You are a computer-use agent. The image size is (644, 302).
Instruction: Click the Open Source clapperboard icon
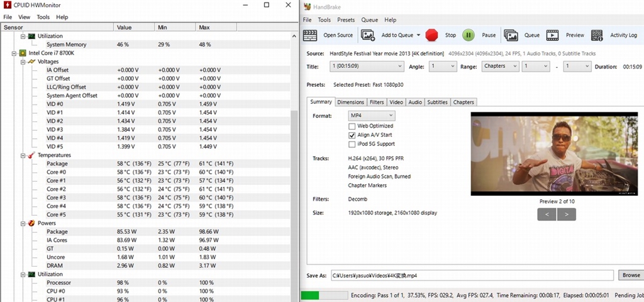311,35
